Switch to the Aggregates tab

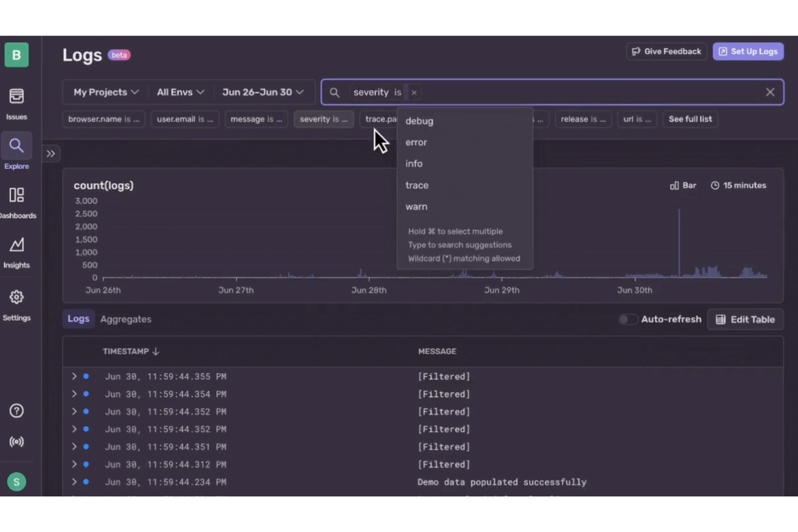126,319
